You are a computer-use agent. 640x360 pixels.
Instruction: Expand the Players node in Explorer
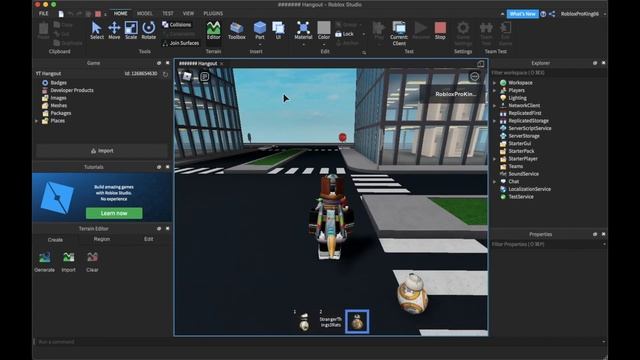[495, 90]
